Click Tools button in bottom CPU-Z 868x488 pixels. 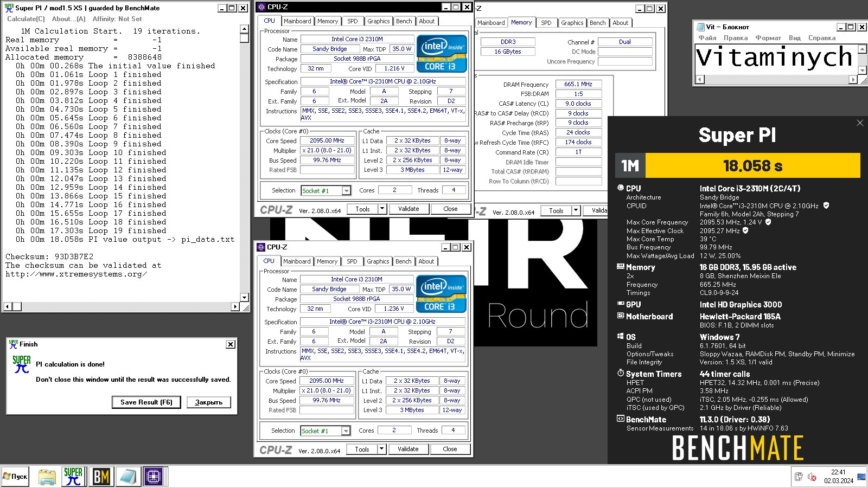(x=362, y=449)
